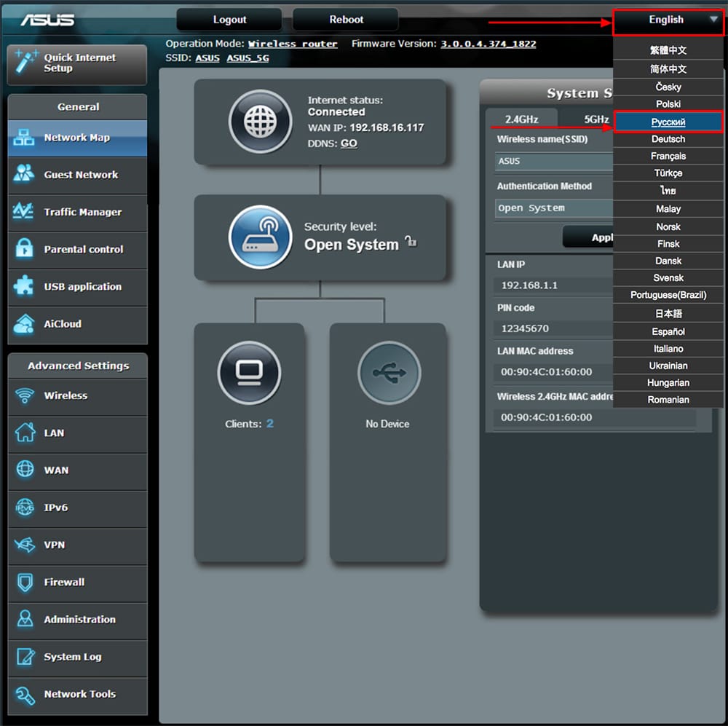
Task: Choose Français in the language menu
Action: 668,156
